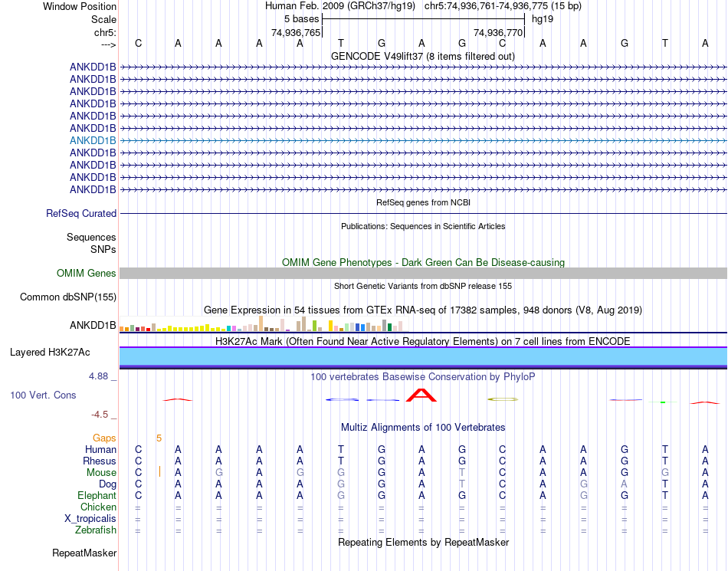Click the yellow-outlined PhyloP conservation bar
The image size is (728, 571).
(x=503, y=399)
